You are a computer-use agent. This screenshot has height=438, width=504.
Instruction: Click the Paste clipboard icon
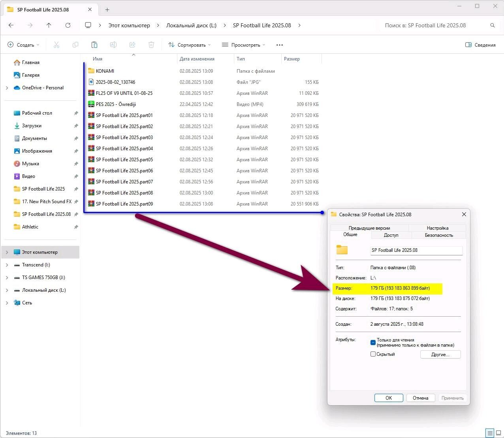pyautogui.click(x=94, y=45)
